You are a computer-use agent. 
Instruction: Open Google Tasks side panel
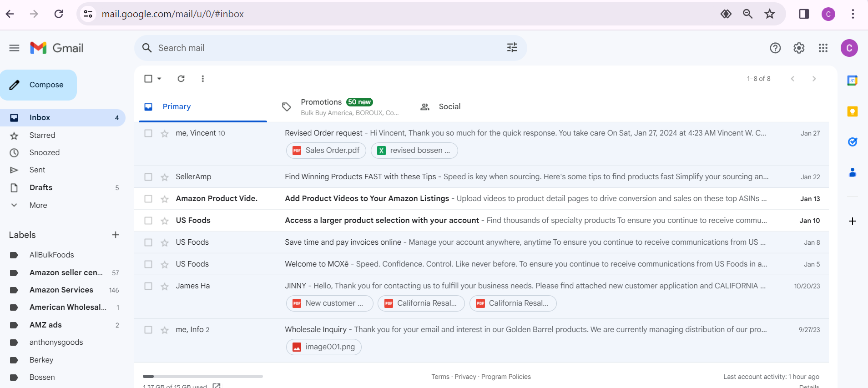(853, 142)
